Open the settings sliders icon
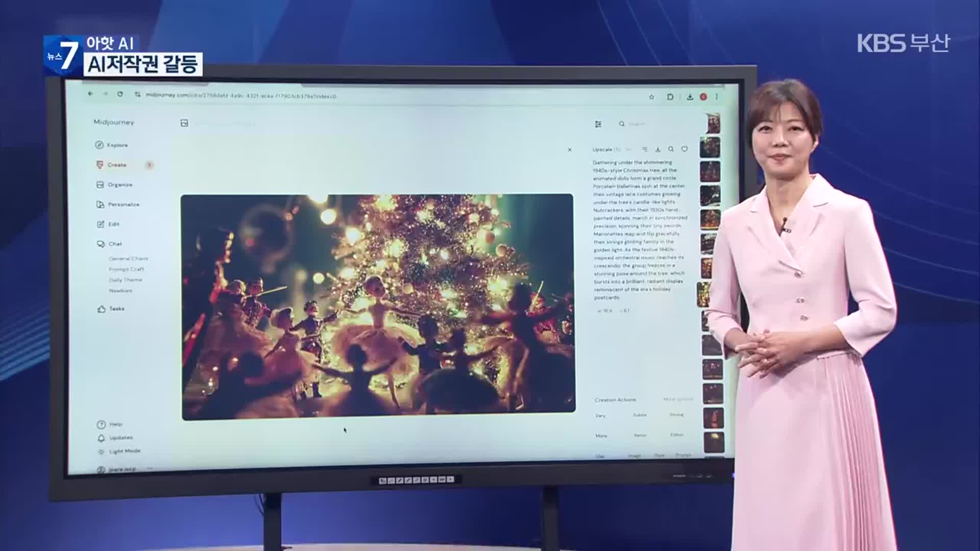The image size is (980, 551). point(598,124)
